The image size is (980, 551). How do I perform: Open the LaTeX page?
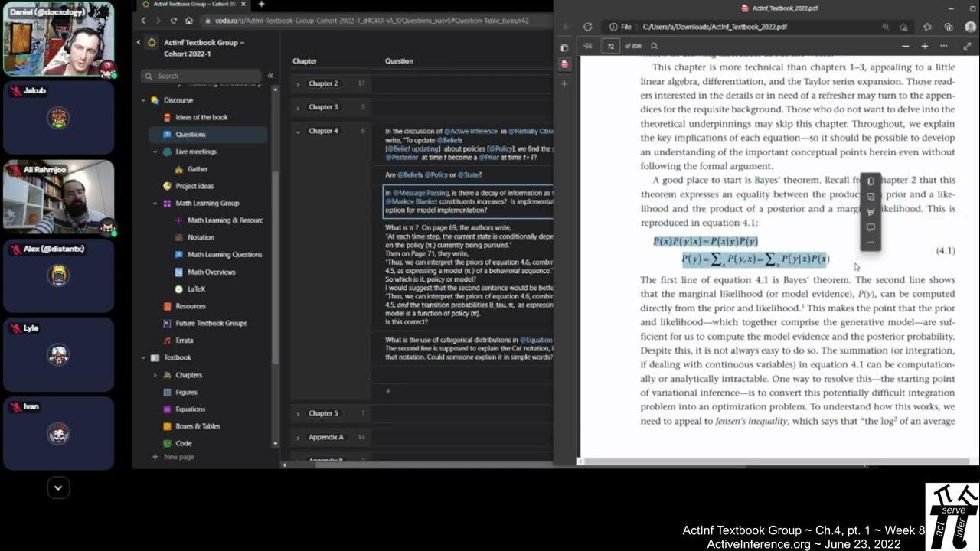[196, 289]
